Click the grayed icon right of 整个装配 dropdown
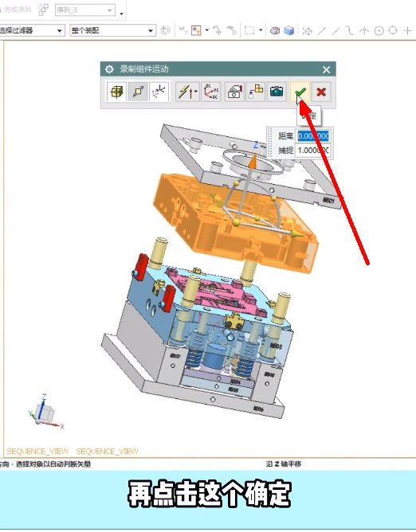 [166, 30]
